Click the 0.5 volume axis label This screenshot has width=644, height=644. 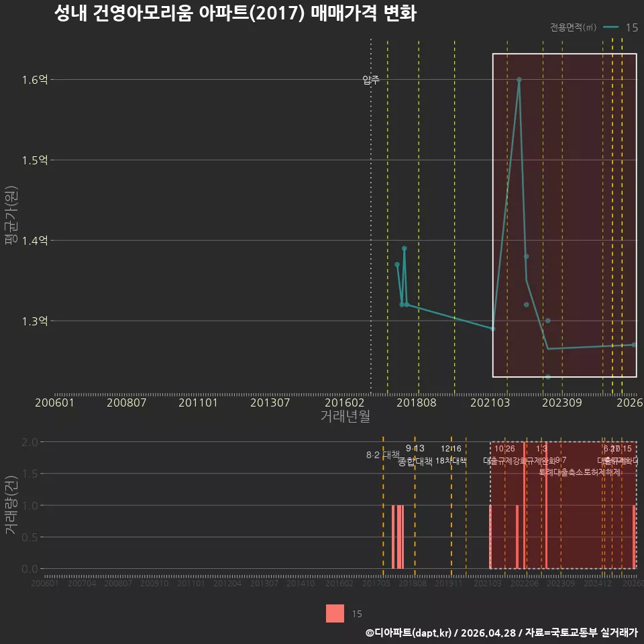point(30,537)
